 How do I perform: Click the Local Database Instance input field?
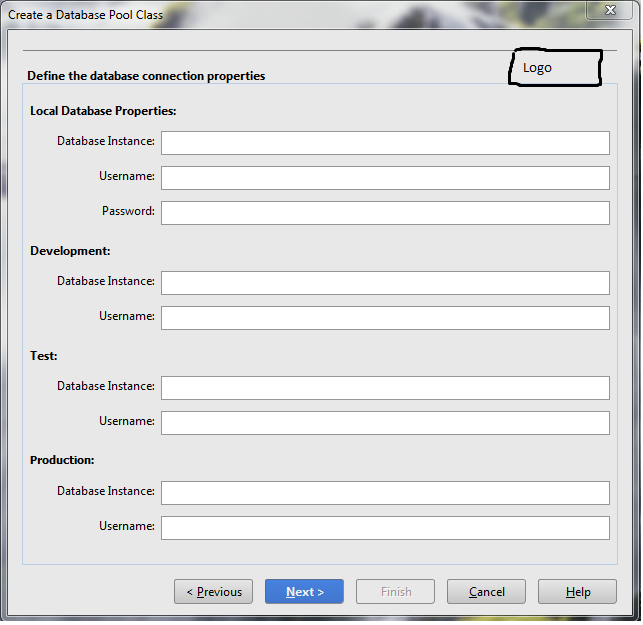click(385, 143)
